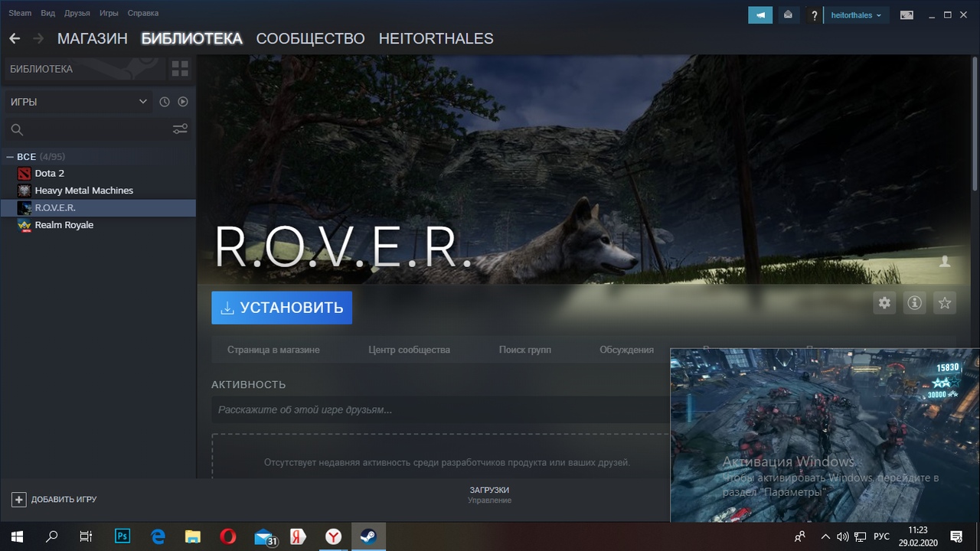The height and width of the screenshot is (551, 980).
Task: Open Обсуждения link
Action: click(x=626, y=350)
